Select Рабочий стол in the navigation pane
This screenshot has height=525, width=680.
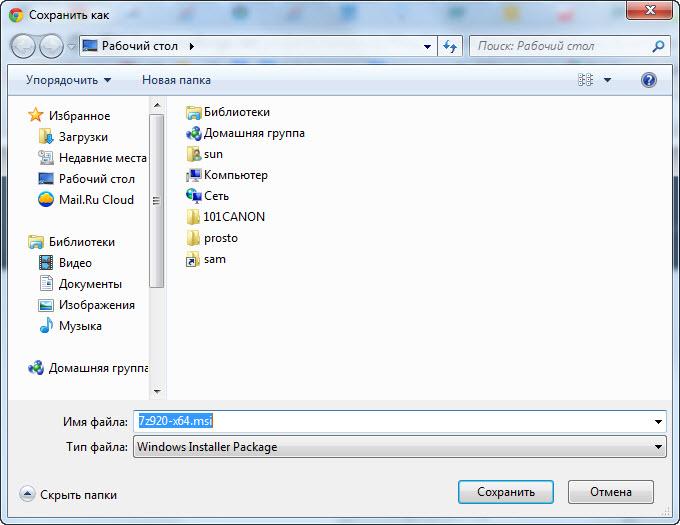[97, 179]
